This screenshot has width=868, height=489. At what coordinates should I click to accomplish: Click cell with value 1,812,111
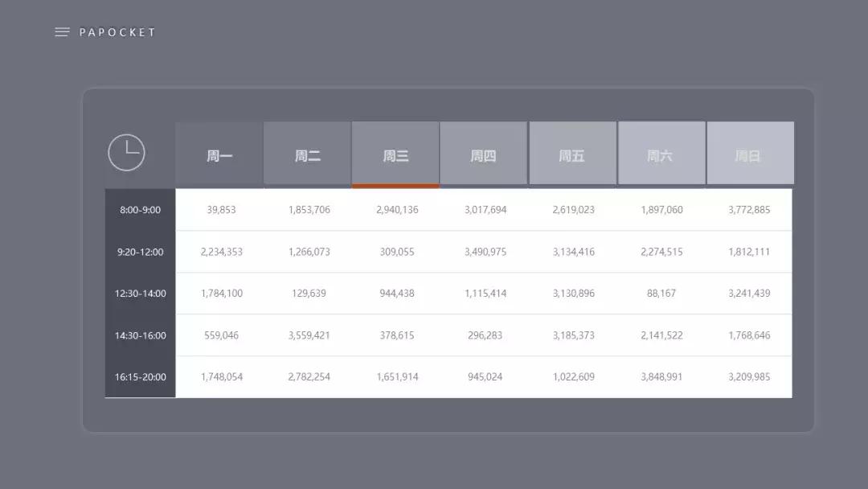click(749, 252)
